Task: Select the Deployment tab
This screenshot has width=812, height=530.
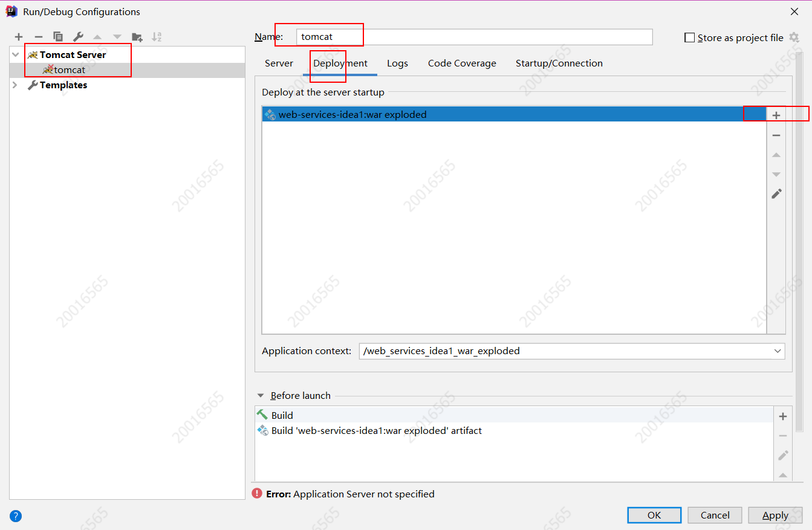Action: (x=340, y=63)
